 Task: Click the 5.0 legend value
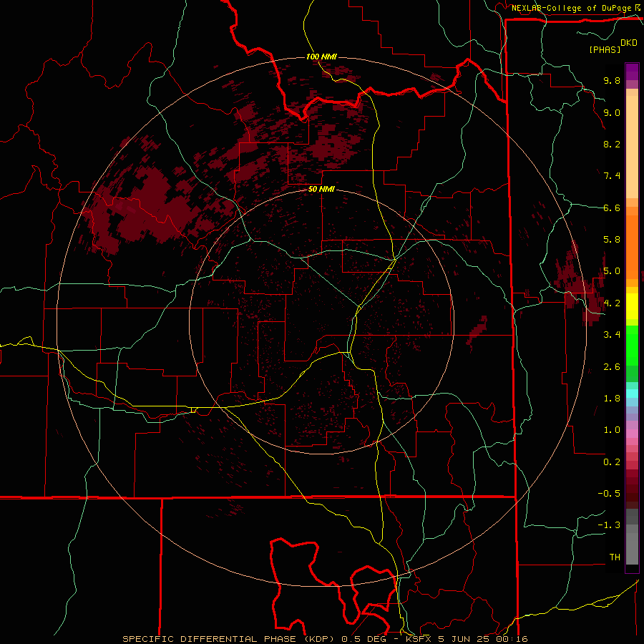612,271
